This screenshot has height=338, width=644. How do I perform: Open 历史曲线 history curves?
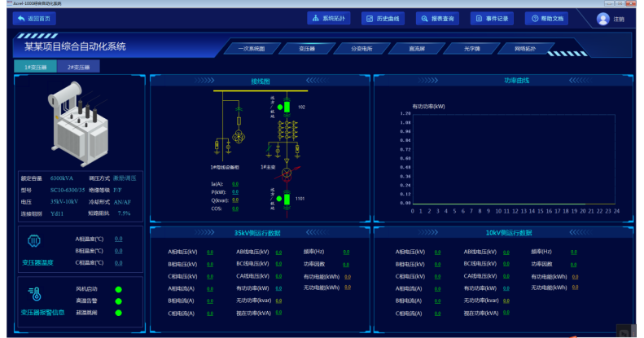[383, 19]
